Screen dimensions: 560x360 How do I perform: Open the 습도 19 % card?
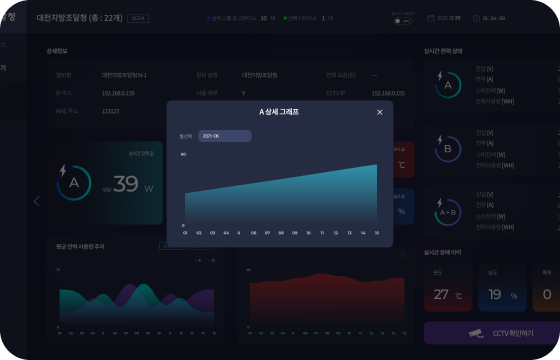502,288
